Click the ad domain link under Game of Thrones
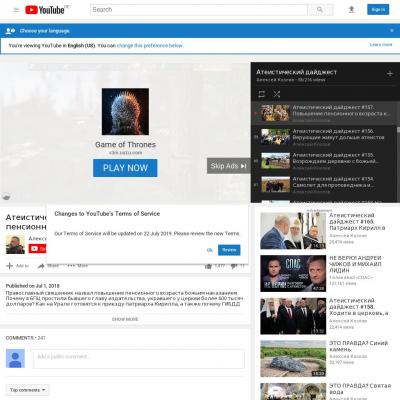The image size is (400, 400). (125, 153)
